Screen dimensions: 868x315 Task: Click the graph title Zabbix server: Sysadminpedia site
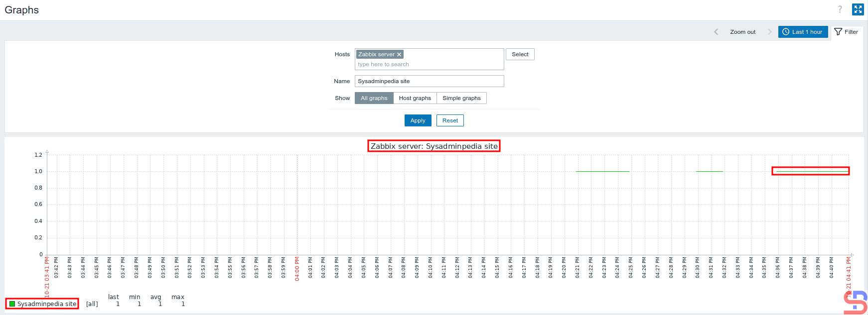tap(434, 146)
